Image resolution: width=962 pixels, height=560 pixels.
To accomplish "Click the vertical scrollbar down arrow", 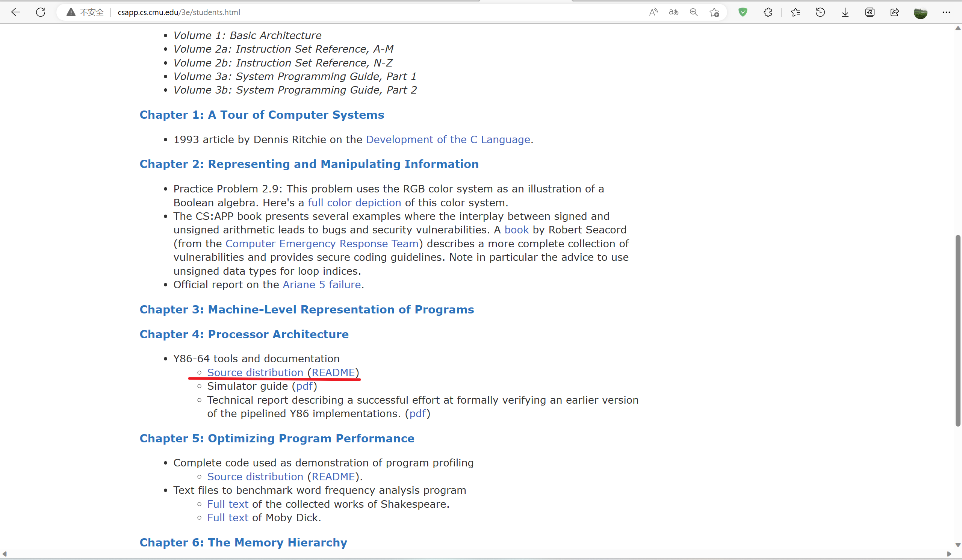I will click(x=957, y=545).
